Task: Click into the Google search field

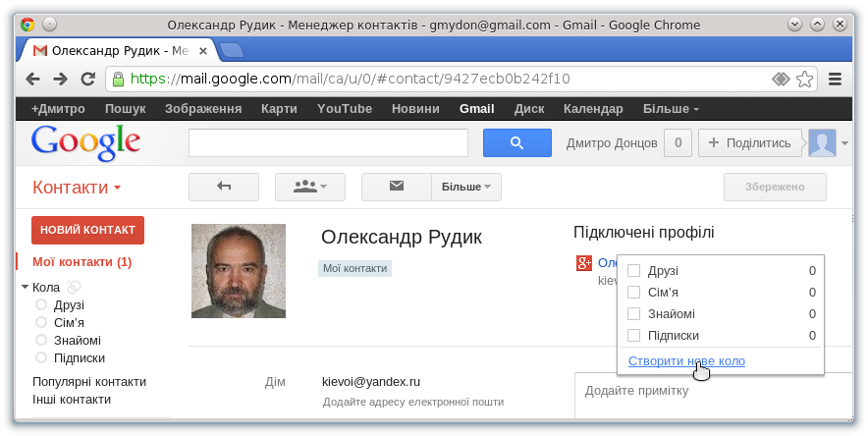Action: tap(328, 142)
